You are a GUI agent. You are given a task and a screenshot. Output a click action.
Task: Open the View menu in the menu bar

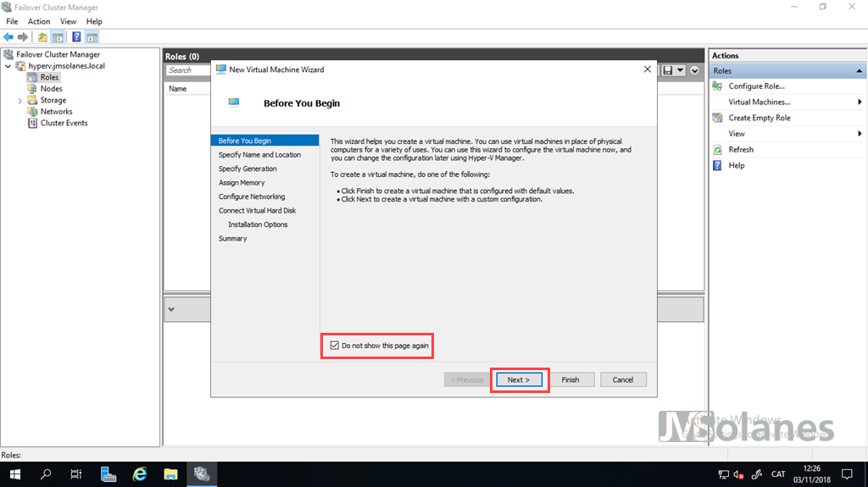point(68,21)
